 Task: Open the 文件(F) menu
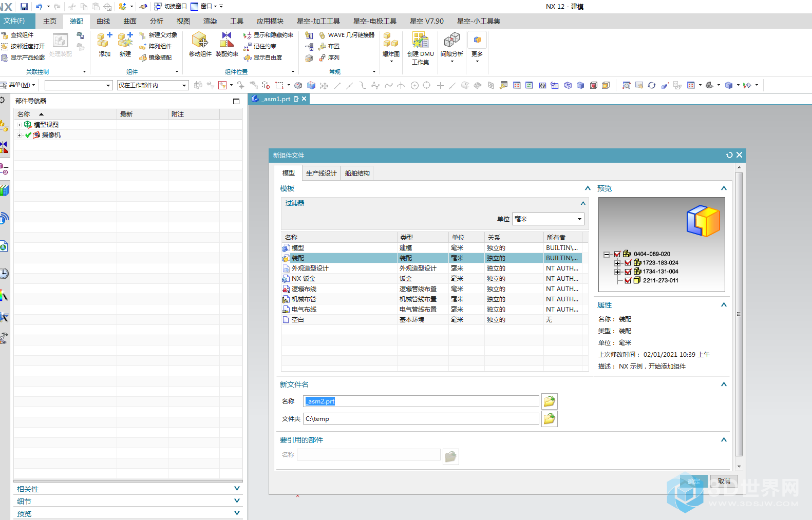(x=17, y=21)
